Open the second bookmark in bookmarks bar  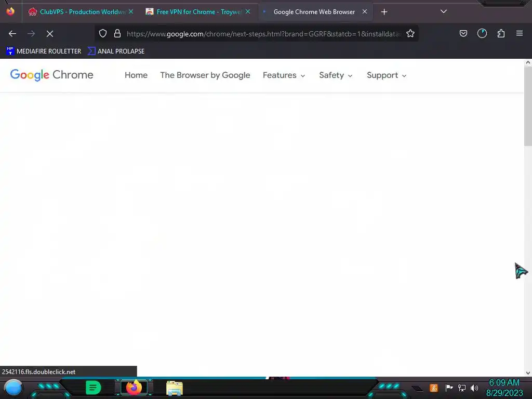pos(116,51)
